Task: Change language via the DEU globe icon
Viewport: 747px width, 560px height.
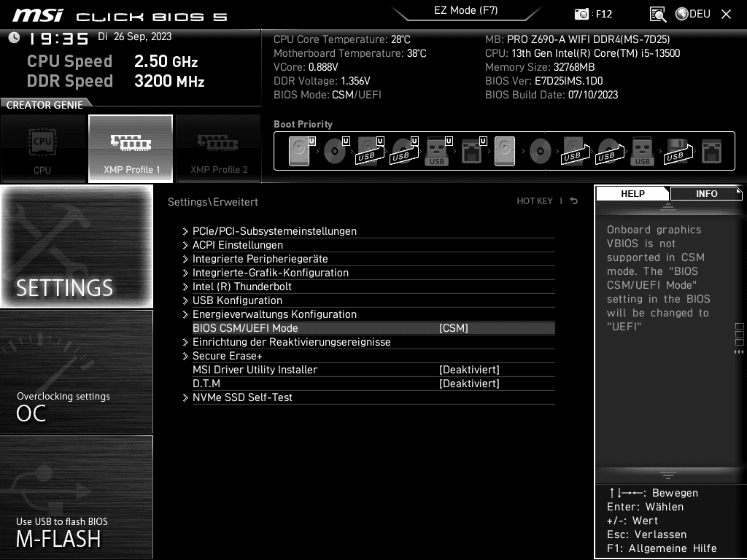Action: [x=693, y=15]
